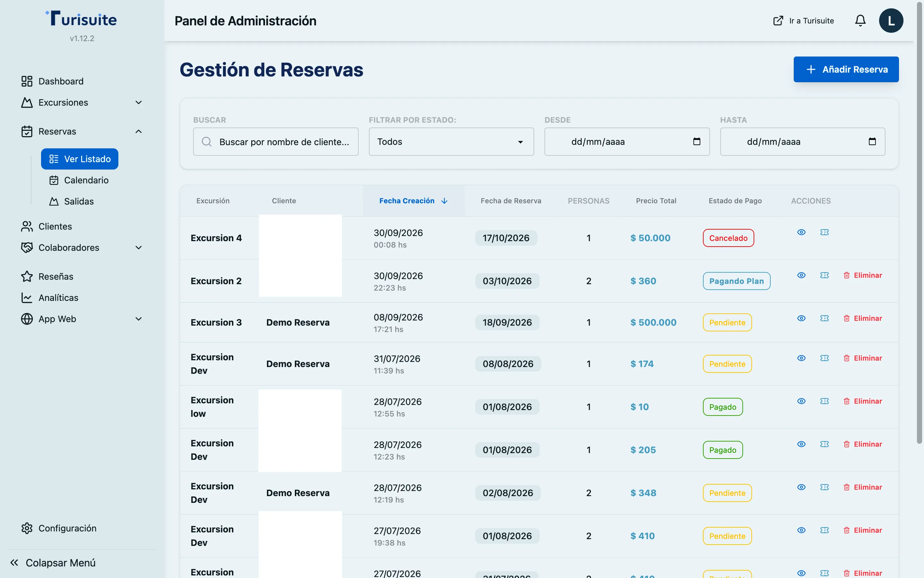Click the Configuración gear icon
The height and width of the screenshot is (578, 924).
[27, 528]
